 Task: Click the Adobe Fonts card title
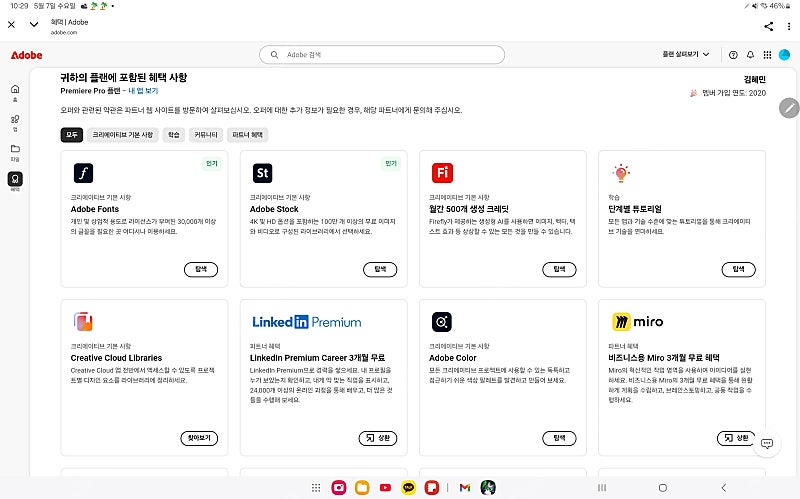point(94,209)
